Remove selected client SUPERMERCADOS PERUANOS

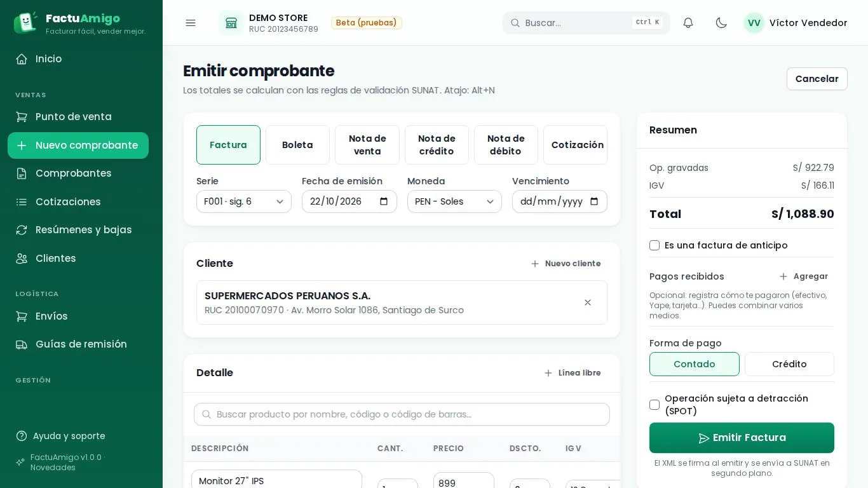pos(588,302)
